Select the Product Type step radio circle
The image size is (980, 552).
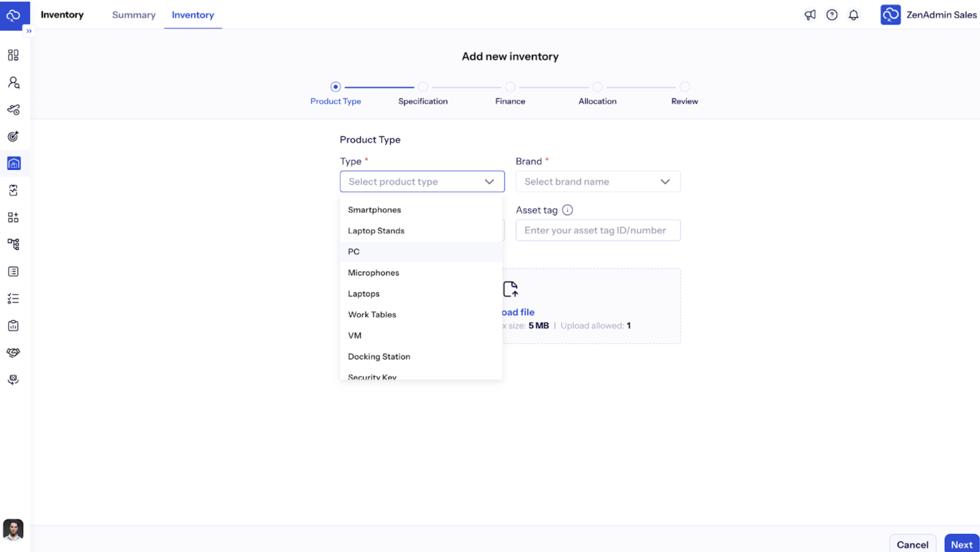(x=335, y=87)
